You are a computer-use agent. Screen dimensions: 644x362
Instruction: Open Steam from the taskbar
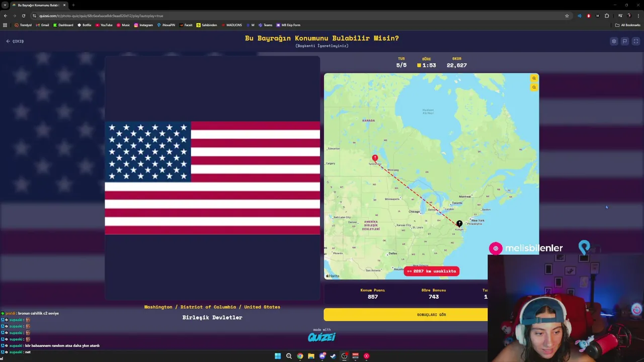coord(333,356)
